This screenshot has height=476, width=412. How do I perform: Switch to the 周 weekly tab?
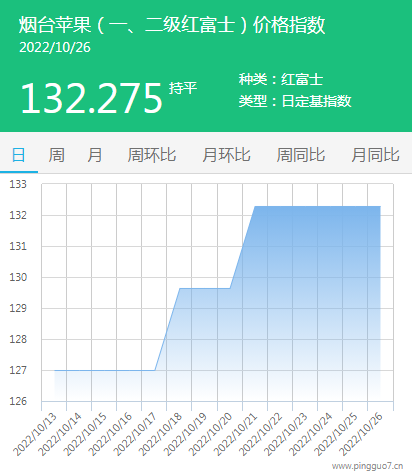56,155
